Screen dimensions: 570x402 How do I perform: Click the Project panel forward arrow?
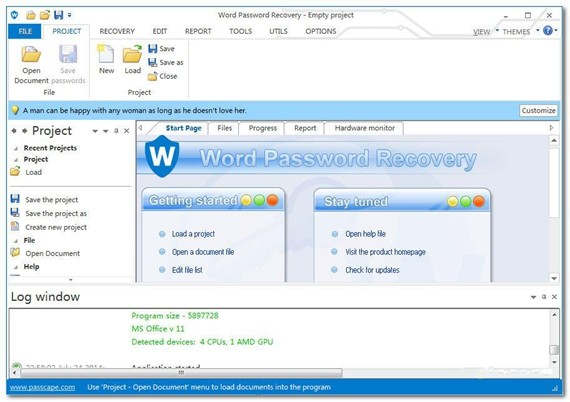coord(24,130)
